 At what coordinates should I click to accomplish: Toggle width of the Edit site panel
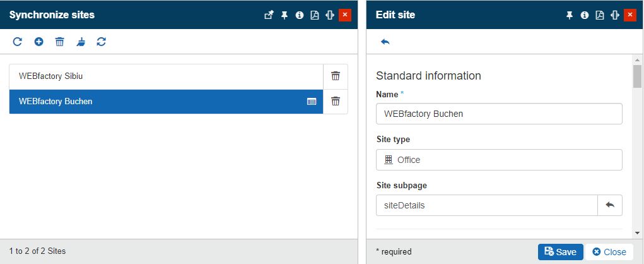[614, 15]
